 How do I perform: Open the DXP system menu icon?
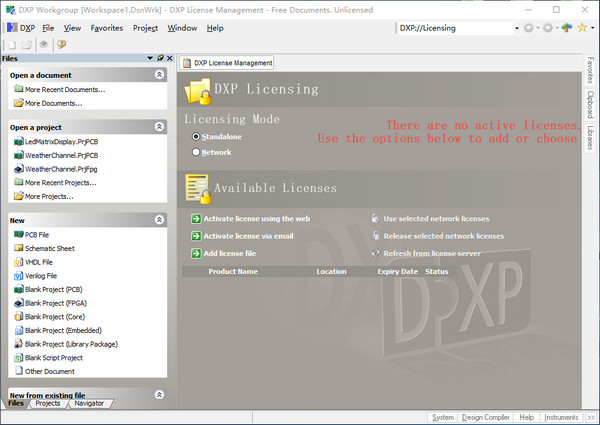coord(12,28)
